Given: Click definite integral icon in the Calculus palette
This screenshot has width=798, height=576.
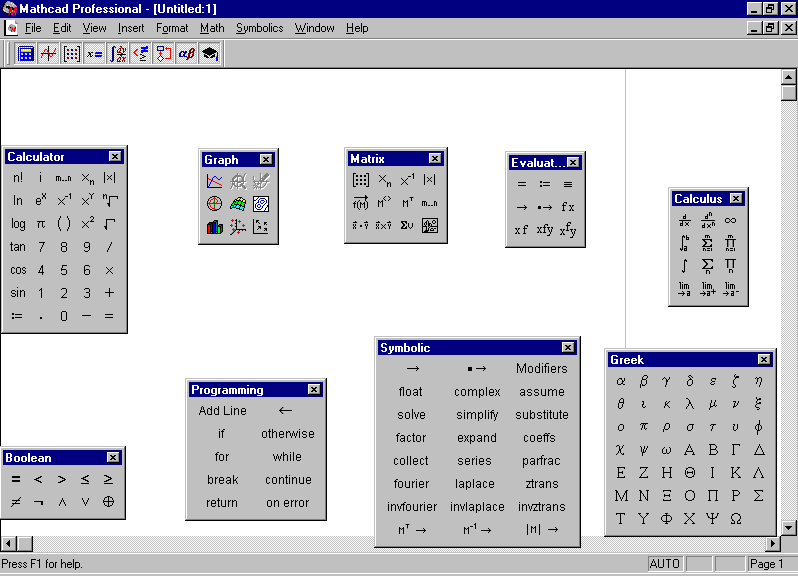Looking at the screenshot, I should [x=685, y=243].
